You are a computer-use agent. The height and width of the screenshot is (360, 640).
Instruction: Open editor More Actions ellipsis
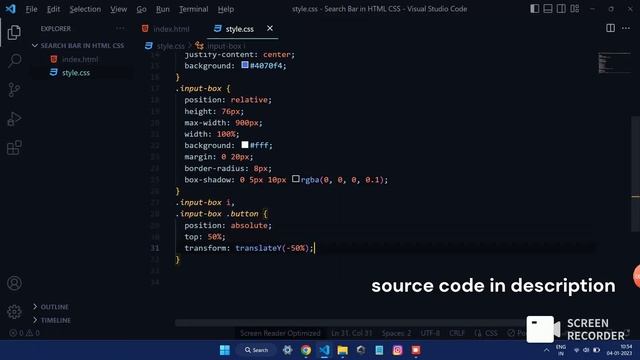pos(626,28)
